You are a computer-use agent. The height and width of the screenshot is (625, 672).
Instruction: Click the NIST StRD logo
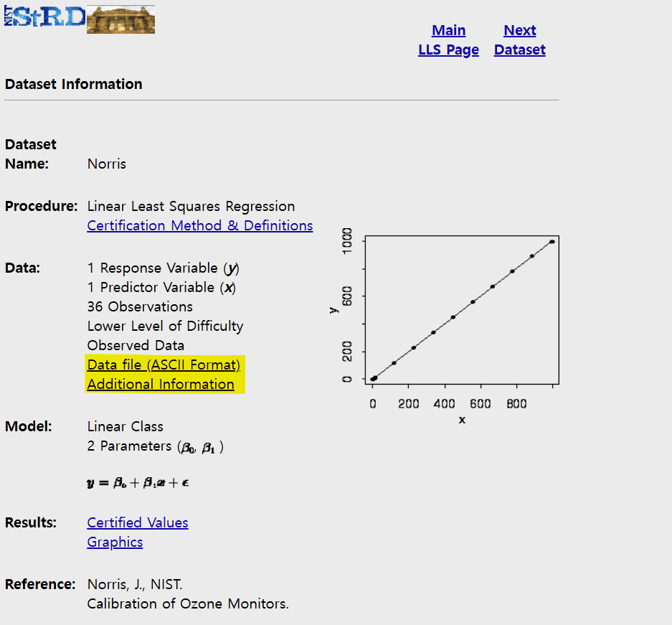(x=44, y=17)
